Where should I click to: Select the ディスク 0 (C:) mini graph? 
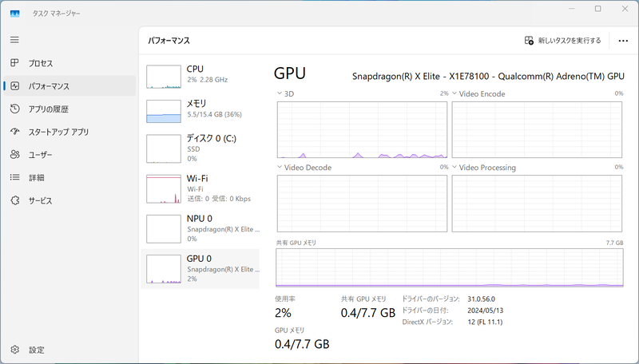point(164,148)
